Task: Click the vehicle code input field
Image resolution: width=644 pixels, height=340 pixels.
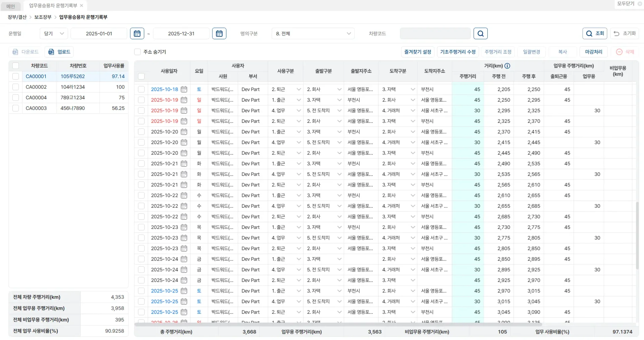Action: pyautogui.click(x=435, y=34)
